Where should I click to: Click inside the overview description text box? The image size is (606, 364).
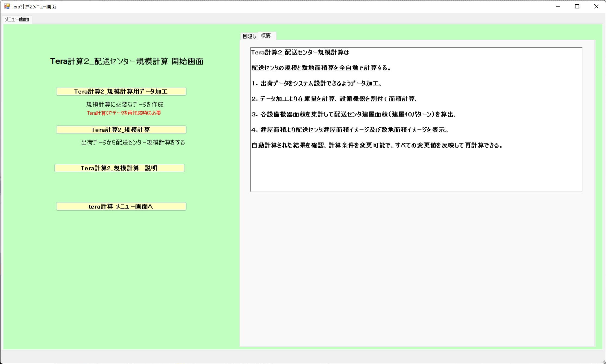[x=416, y=169]
